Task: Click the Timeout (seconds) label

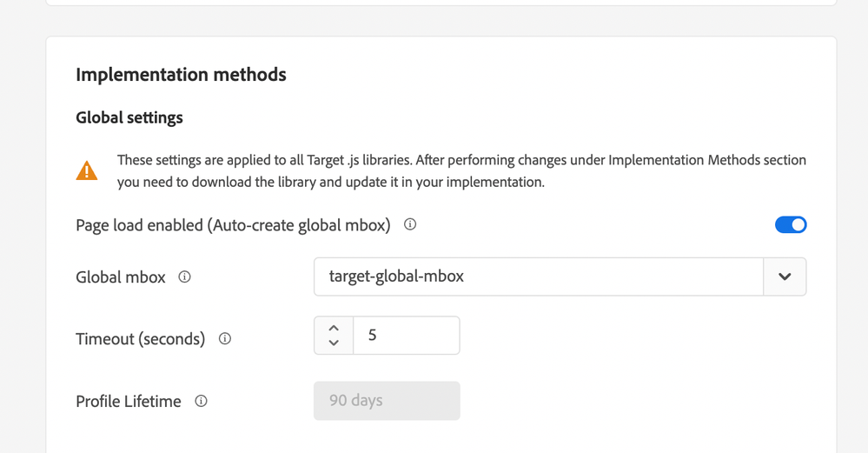Action: coord(141,339)
